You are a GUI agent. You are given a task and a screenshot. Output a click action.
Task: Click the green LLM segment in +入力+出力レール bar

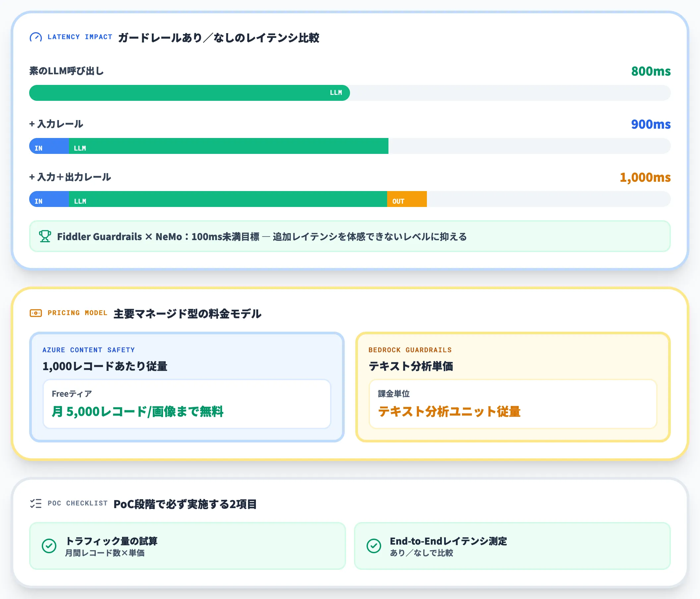228,199
